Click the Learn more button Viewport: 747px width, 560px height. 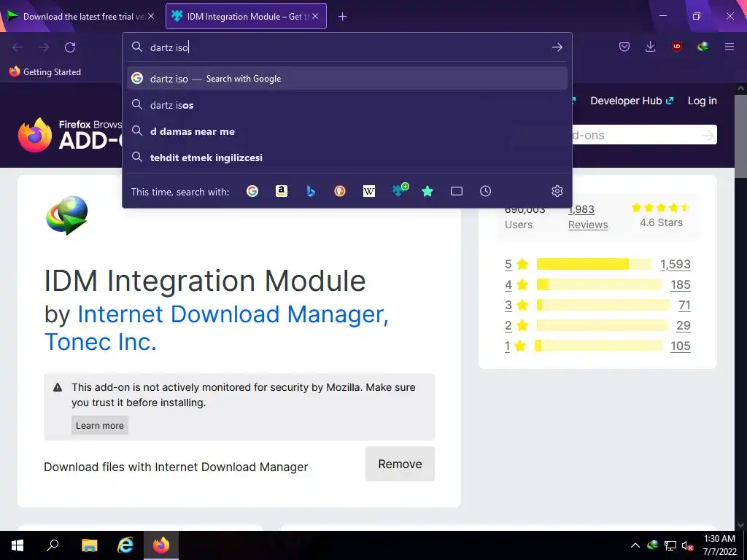(99, 425)
